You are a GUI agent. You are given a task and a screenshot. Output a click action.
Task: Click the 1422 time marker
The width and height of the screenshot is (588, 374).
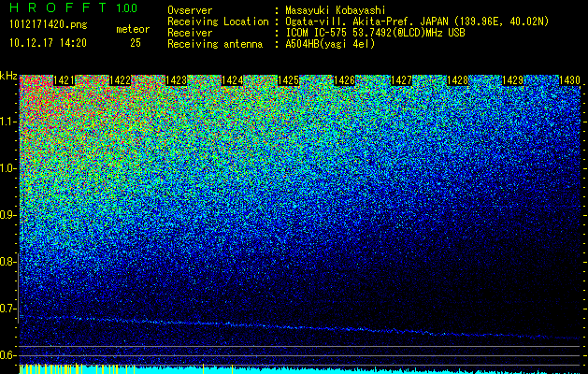[120, 80]
